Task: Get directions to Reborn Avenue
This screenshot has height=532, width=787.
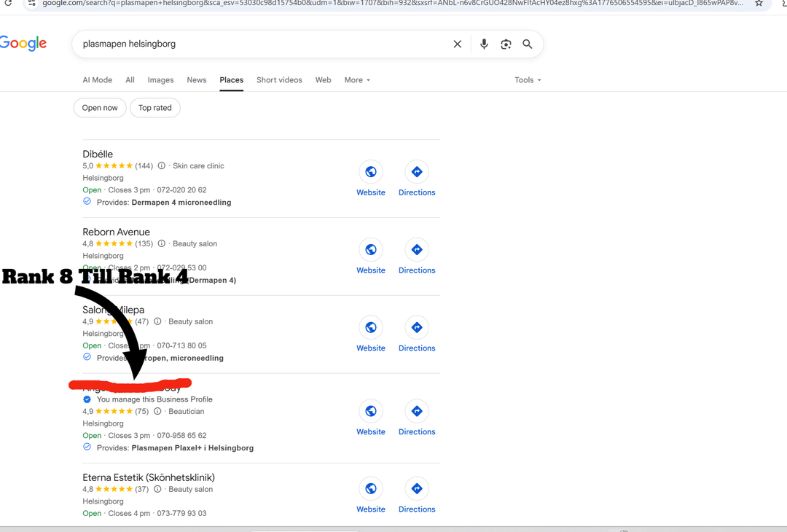Action: pyautogui.click(x=417, y=249)
